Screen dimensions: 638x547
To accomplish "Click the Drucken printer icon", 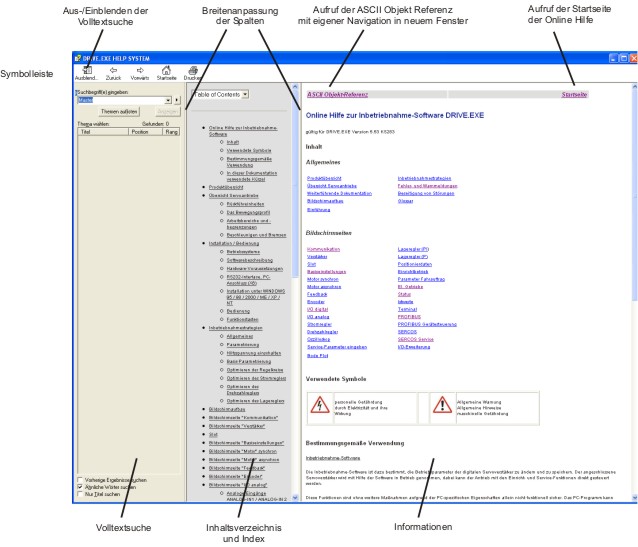I will pos(193,70).
